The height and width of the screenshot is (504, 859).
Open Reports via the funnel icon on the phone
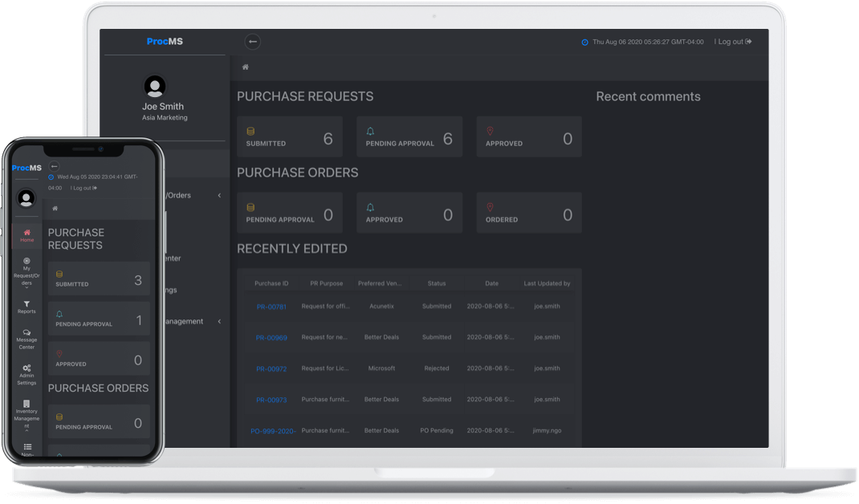click(x=26, y=304)
